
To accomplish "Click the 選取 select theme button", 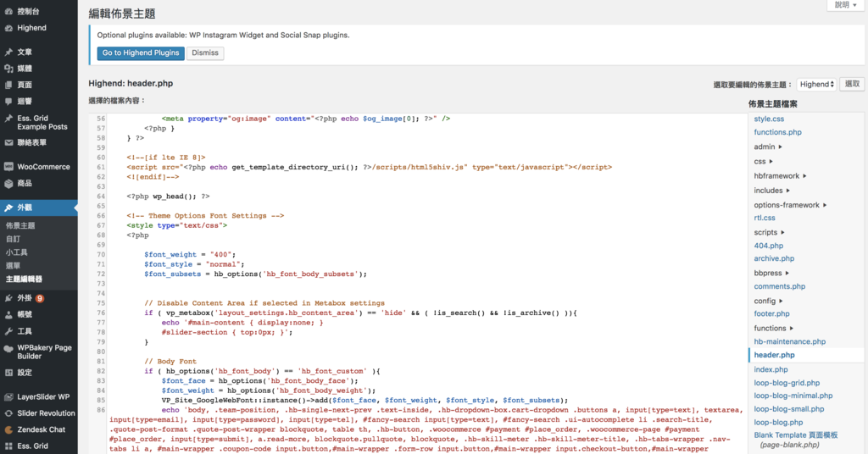I will pos(852,84).
